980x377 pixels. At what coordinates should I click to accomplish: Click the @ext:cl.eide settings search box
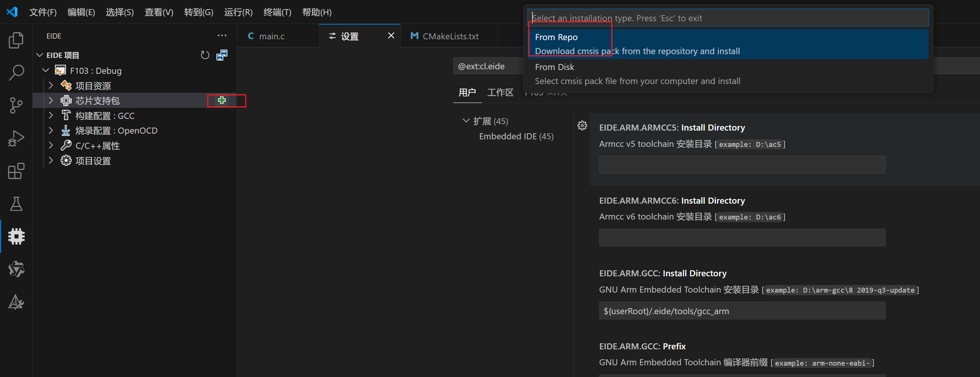(488, 66)
